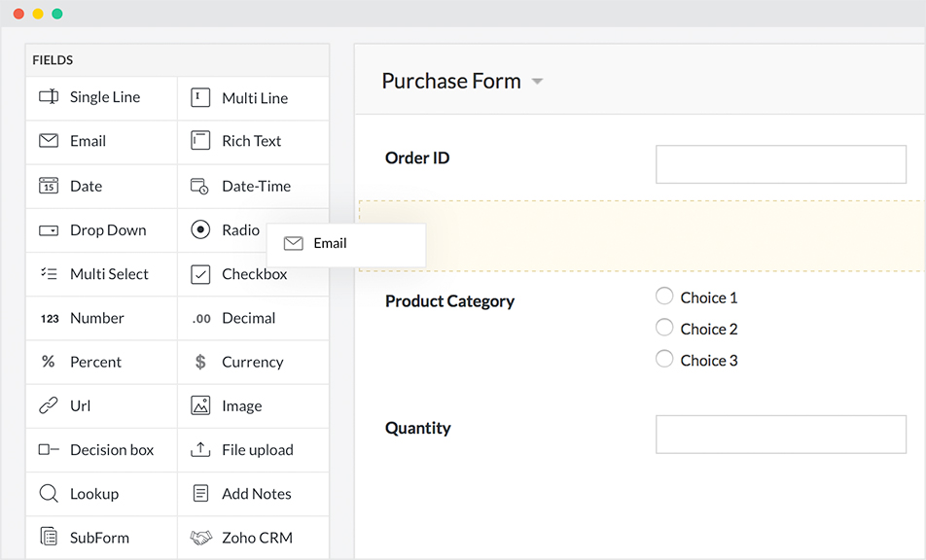Viewport: 926px width, 560px height.
Task: Select the Zoho CRM handshake icon
Action: pyautogui.click(x=200, y=538)
